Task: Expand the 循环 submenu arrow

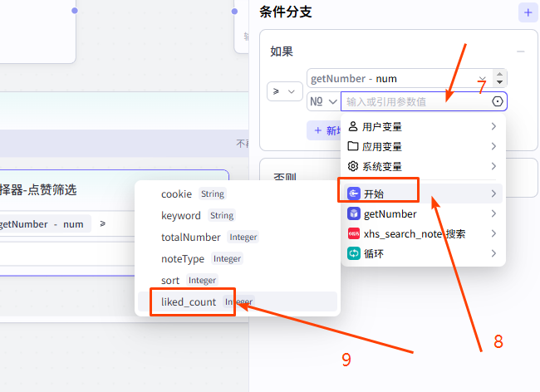Action: pos(493,254)
